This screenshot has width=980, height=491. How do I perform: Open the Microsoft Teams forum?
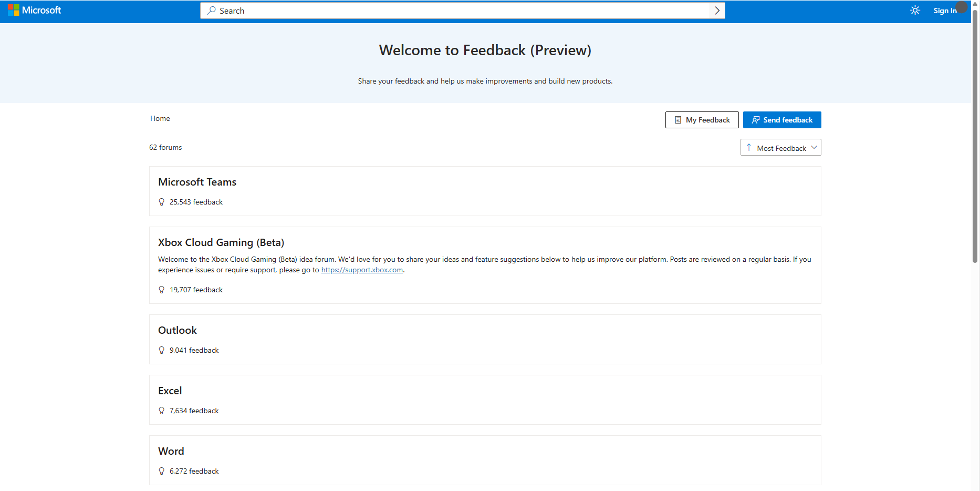197,182
